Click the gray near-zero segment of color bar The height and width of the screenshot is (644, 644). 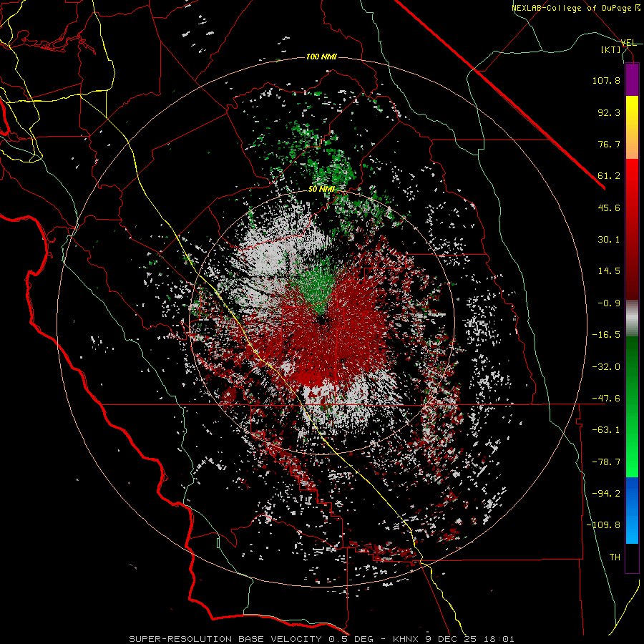(x=632, y=318)
